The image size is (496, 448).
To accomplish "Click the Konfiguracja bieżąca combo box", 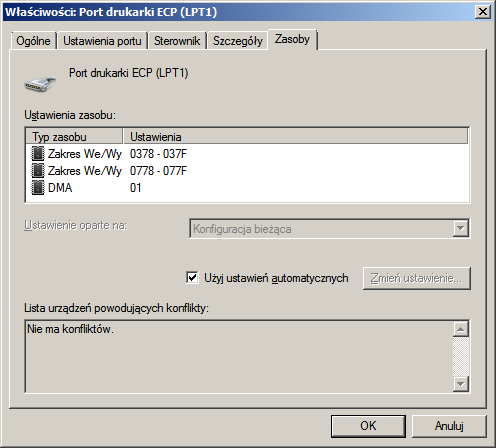I will click(x=329, y=229).
